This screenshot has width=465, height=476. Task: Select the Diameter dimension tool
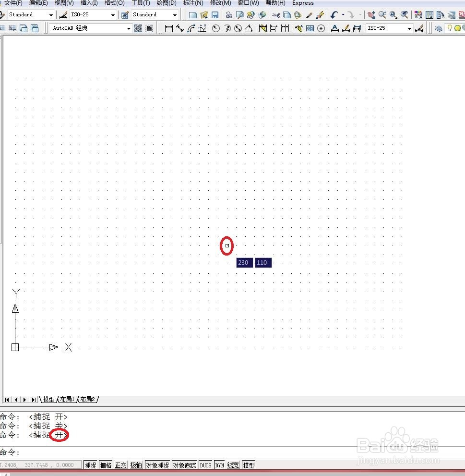[x=238, y=28]
